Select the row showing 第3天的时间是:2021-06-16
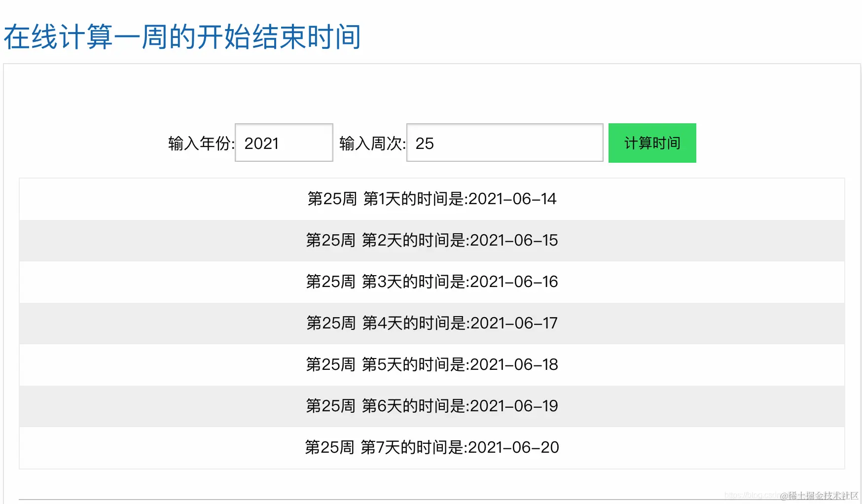This screenshot has width=862, height=504. pos(431,282)
